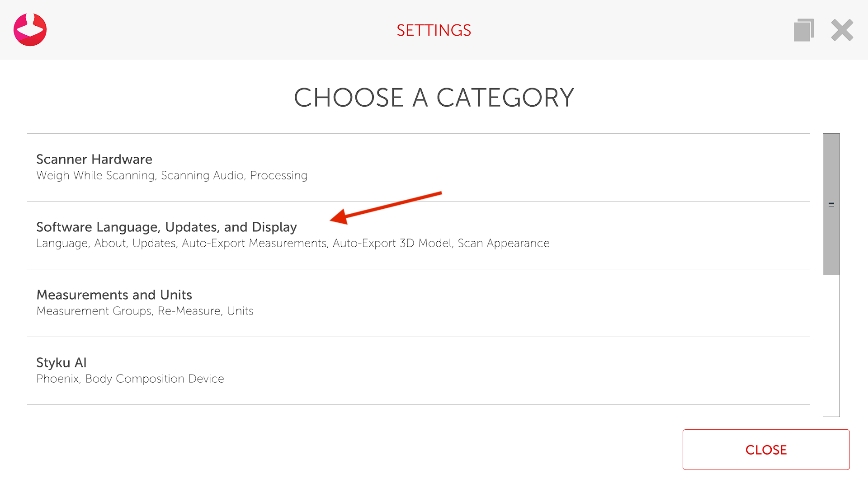Open Software Language, Updates, and Display
Image resolution: width=868 pixels, height=488 pixels.
pos(166,227)
